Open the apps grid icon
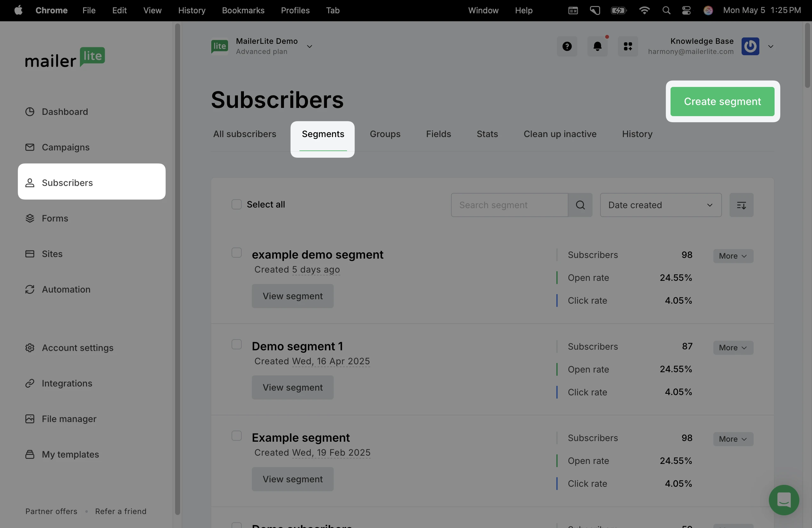812x528 pixels. click(x=628, y=46)
